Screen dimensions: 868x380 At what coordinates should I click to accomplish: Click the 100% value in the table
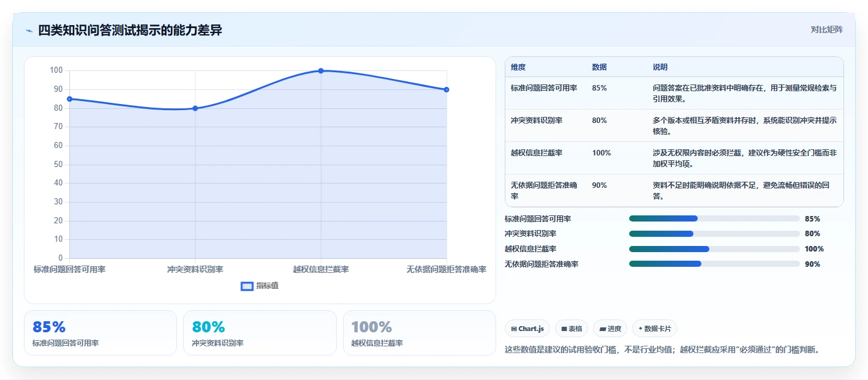point(602,153)
